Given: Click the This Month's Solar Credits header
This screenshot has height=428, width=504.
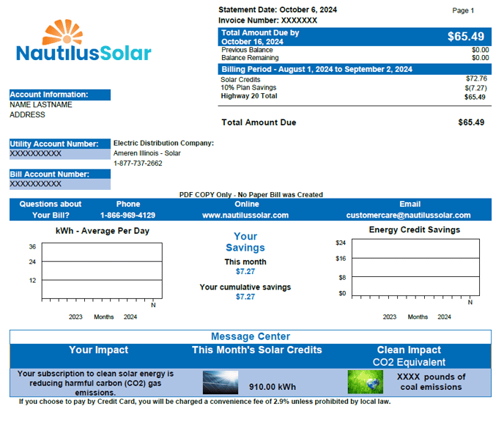Looking at the screenshot, I should coord(257,350).
